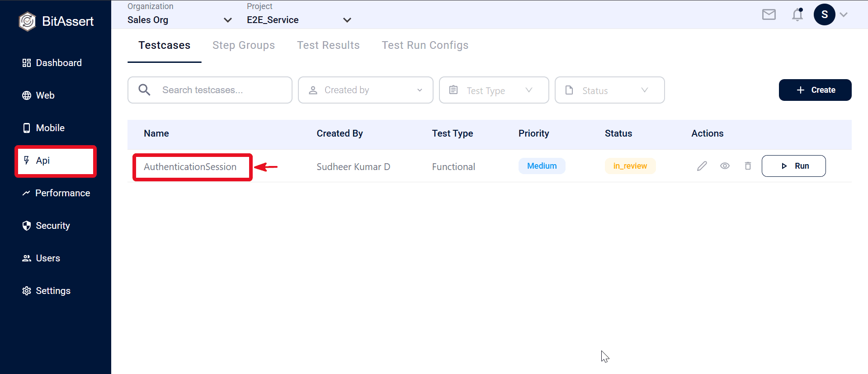Click the Create button

[815, 90]
